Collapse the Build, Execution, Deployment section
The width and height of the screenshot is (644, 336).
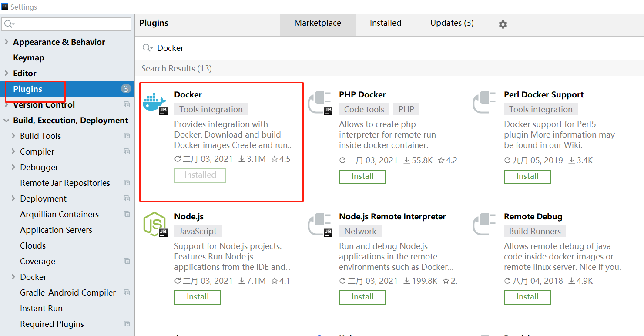(6, 120)
